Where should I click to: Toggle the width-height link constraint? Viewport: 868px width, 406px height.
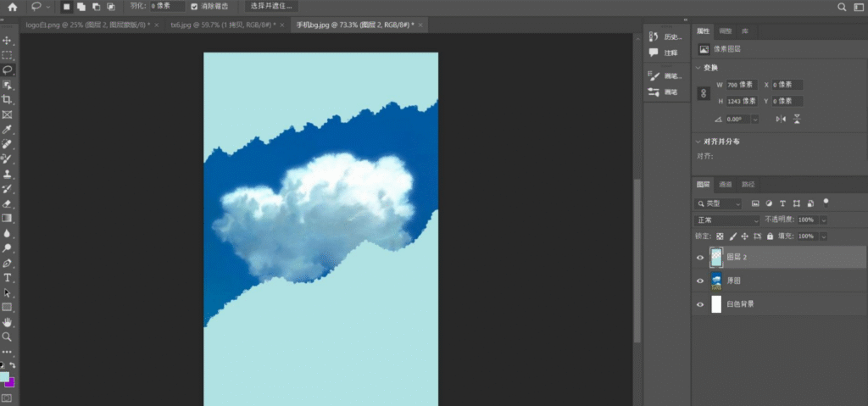[704, 93]
